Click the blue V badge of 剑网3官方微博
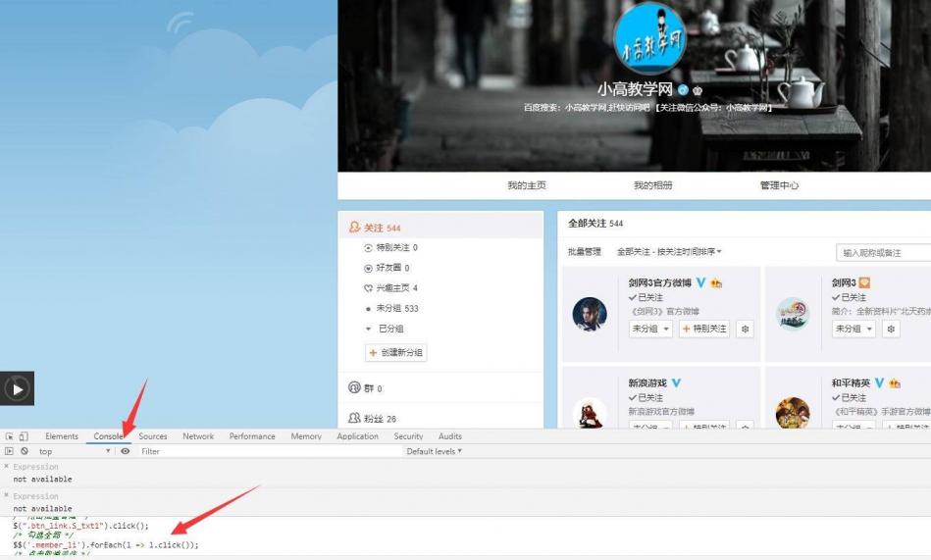Screen dimensions: 931x560 click(x=701, y=282)
